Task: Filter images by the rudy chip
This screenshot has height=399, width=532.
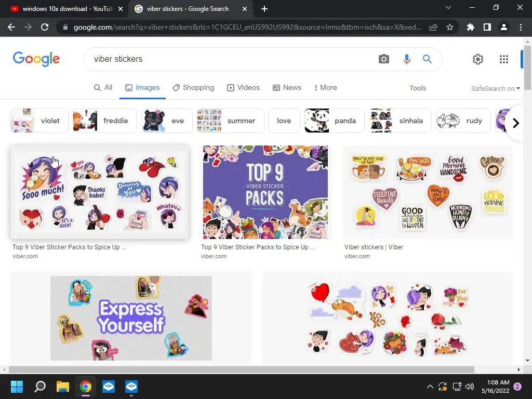Action: pos(463,121)
